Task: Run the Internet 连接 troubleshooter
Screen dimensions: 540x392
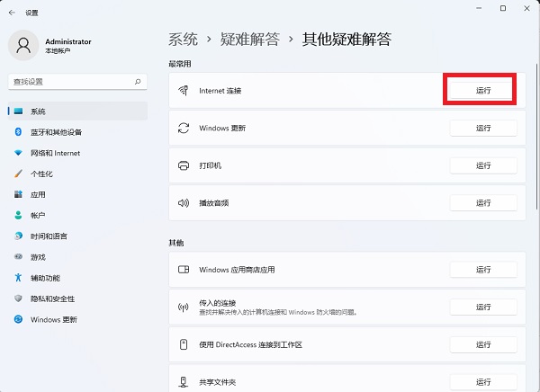Action: click(x=482, y=91)
